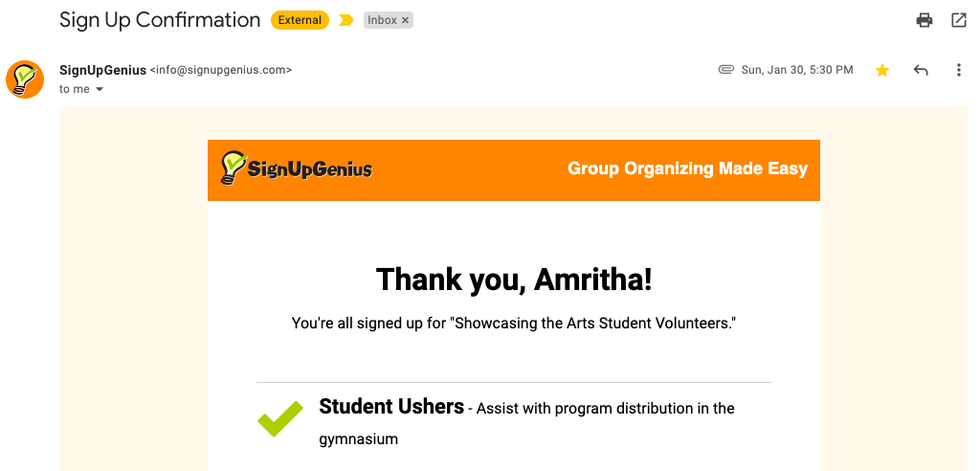Click the Inbox label tag
980x471 pixels.
point(382,20)
